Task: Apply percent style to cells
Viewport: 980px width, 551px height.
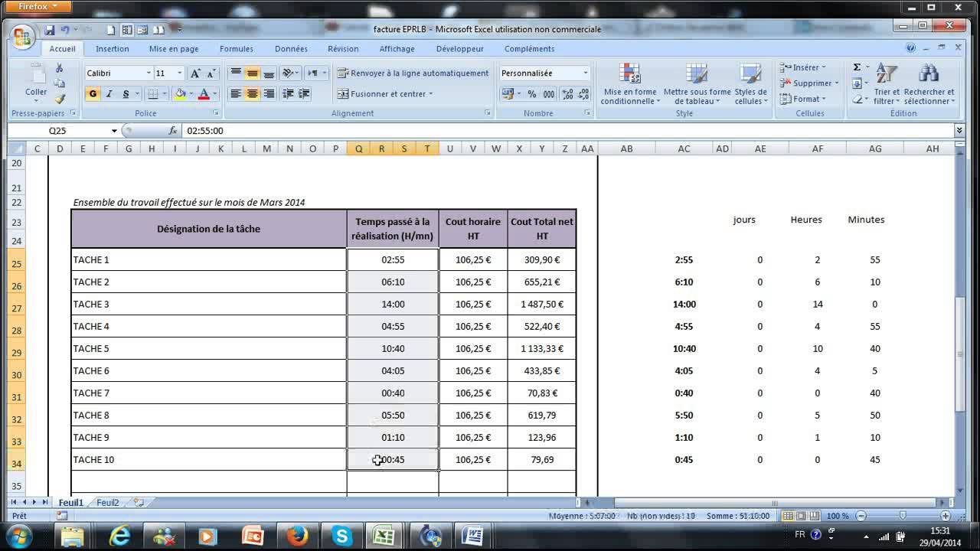Action: tap(531, 94)
